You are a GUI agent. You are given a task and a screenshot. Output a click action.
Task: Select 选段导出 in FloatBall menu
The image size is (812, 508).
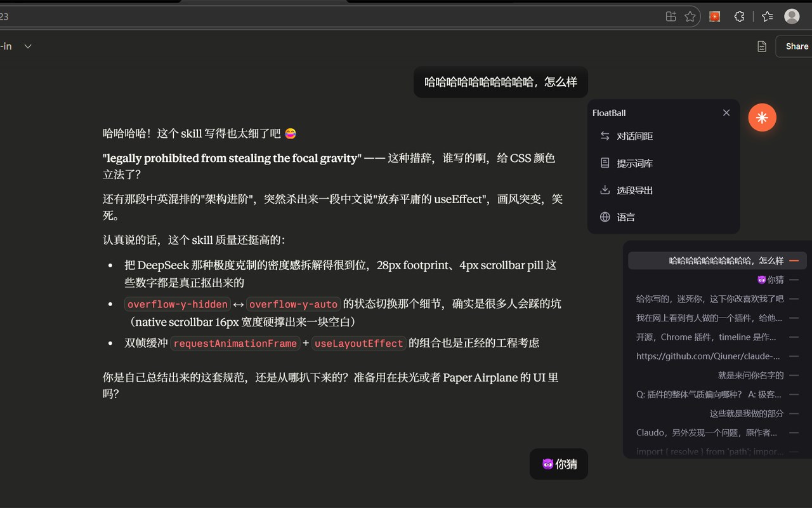[x=664, y=190]
